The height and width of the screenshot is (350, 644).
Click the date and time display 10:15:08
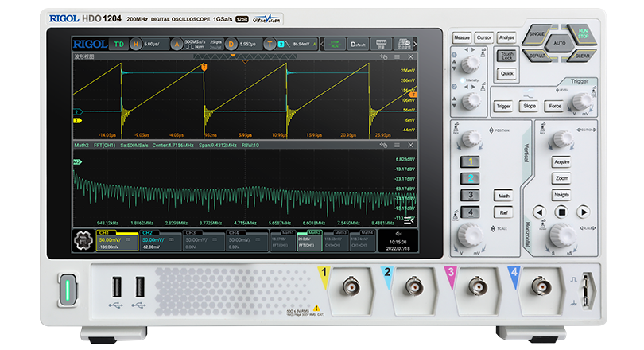[398, 245]
